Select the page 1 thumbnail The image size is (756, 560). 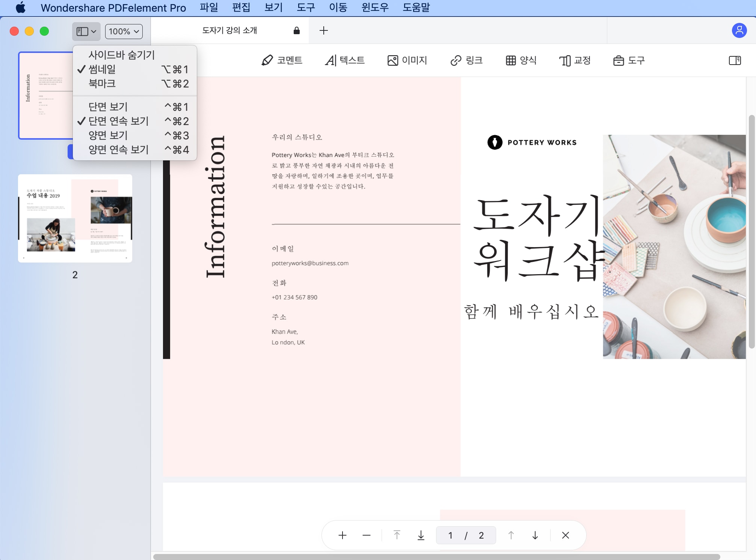click(x=45, y=96)
